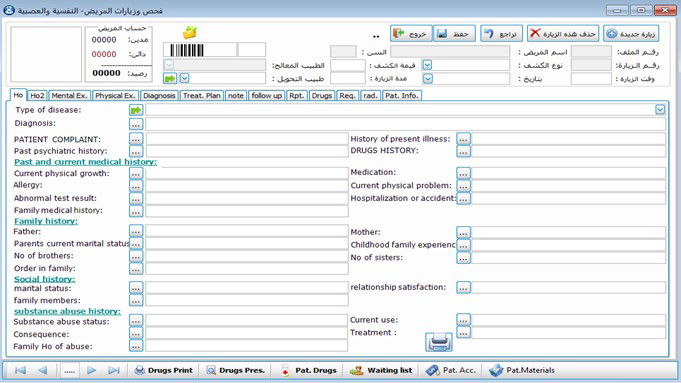This screenshot has width=681, height=383.
Task: Click ellipsis button for PATIENT COMPLAINT
Action: pyautogui.click(x=136, y=139)
